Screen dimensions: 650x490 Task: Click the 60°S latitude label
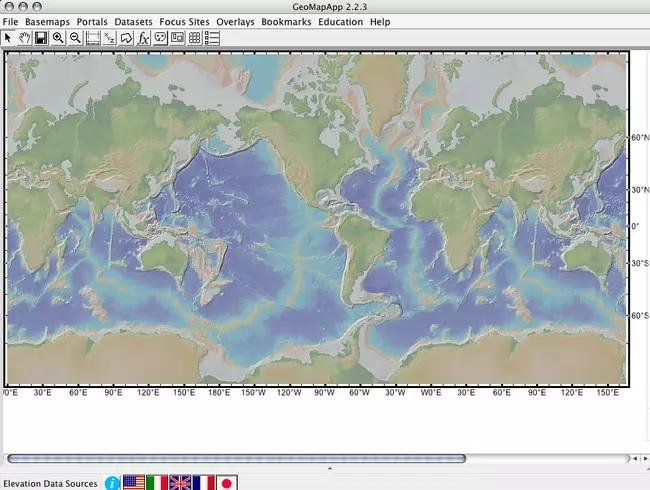click(640, 315)
